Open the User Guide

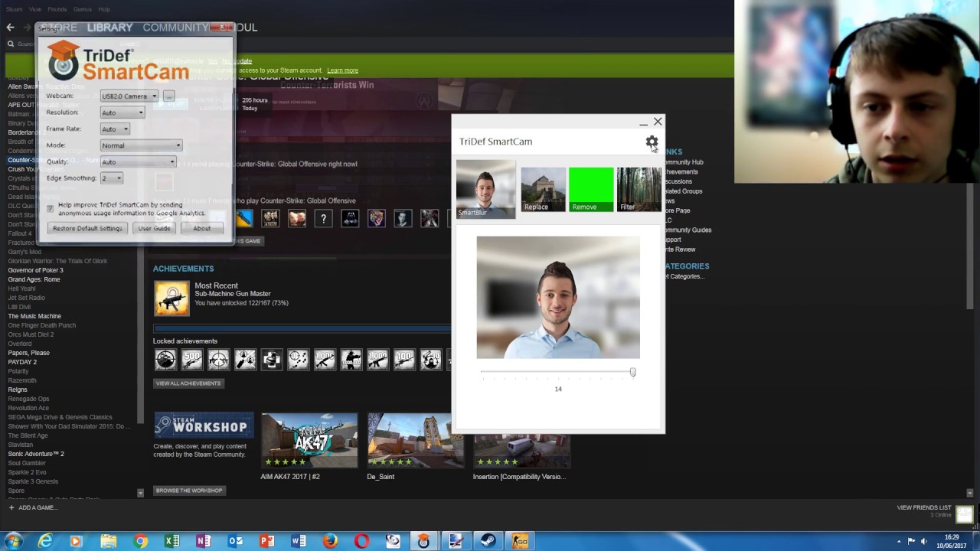click(154, 228)
